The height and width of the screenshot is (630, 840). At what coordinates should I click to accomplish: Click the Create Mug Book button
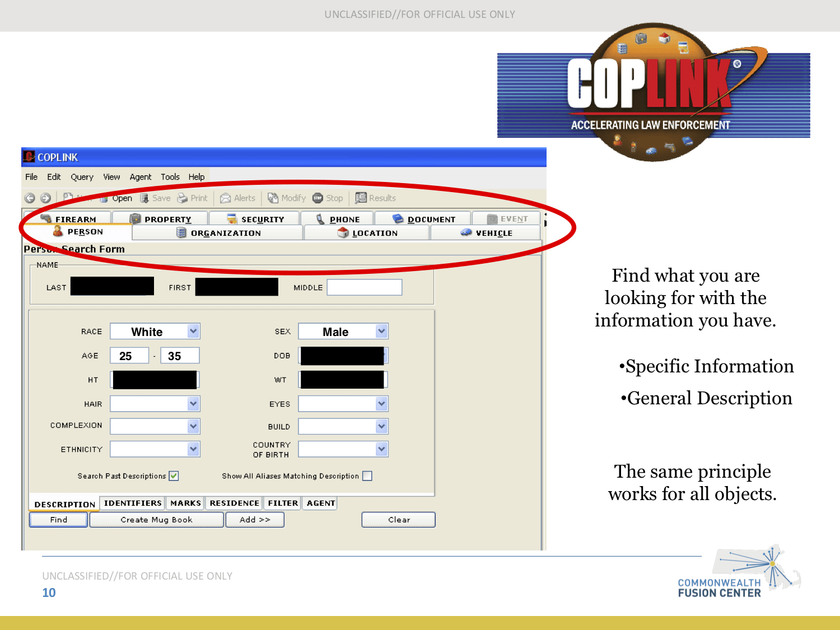[x=156, y=520]
